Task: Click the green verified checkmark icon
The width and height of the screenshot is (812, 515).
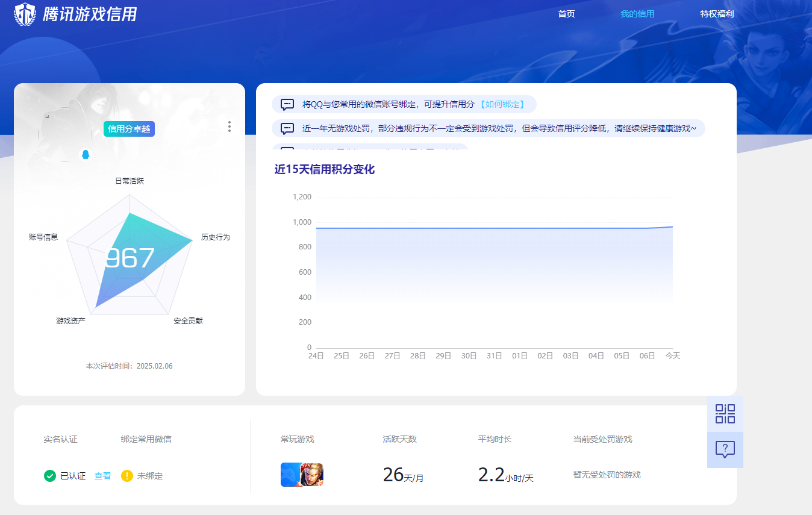Action: (50, 476)
